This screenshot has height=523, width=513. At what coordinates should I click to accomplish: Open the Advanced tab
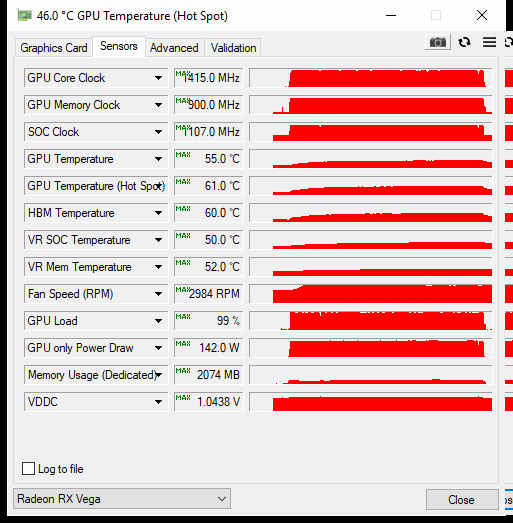click(x=174, y=48)
